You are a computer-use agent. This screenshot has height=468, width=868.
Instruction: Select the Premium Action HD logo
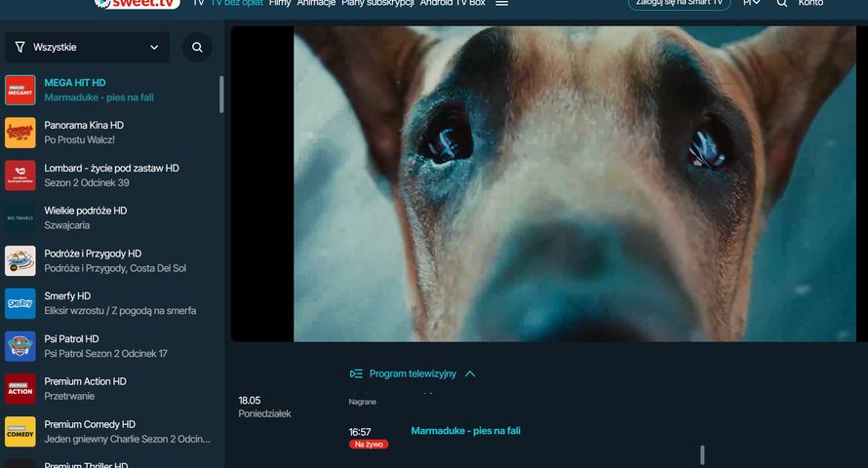pos(20,389)
